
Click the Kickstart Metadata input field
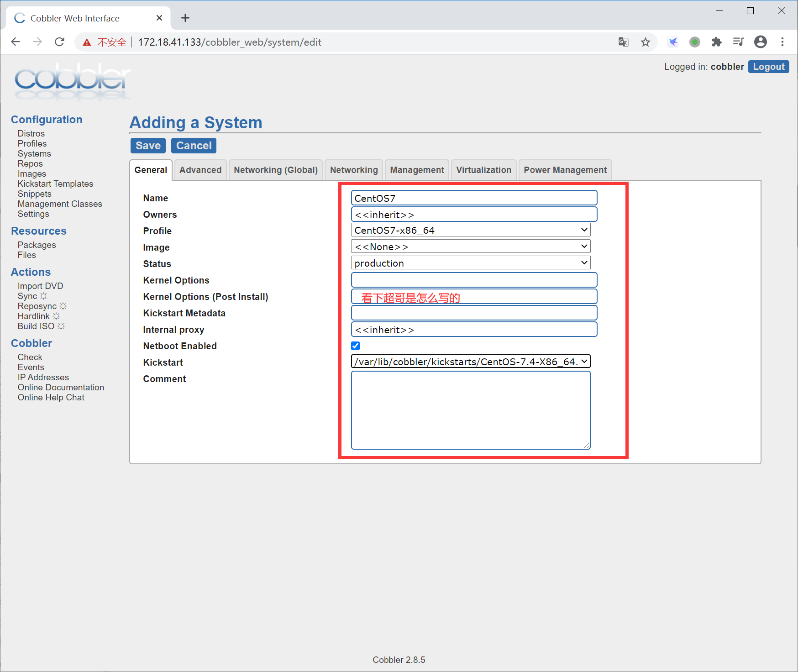point(474,313)
